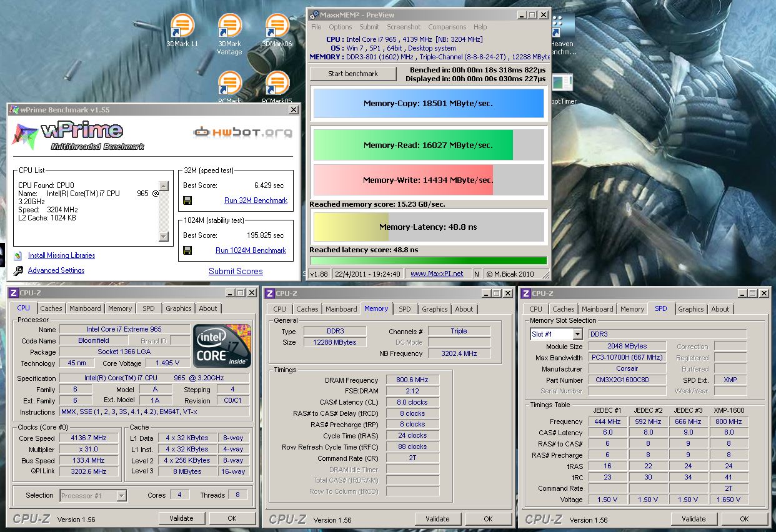Open the 3DMark06 desktop shortcut
The height and width of the screenshot is (532, 776).
(277, 27)
